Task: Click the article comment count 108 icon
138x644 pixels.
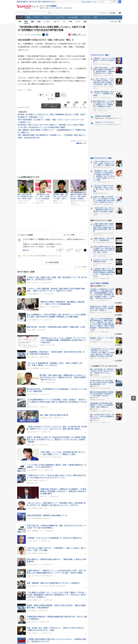Action: 33,35
